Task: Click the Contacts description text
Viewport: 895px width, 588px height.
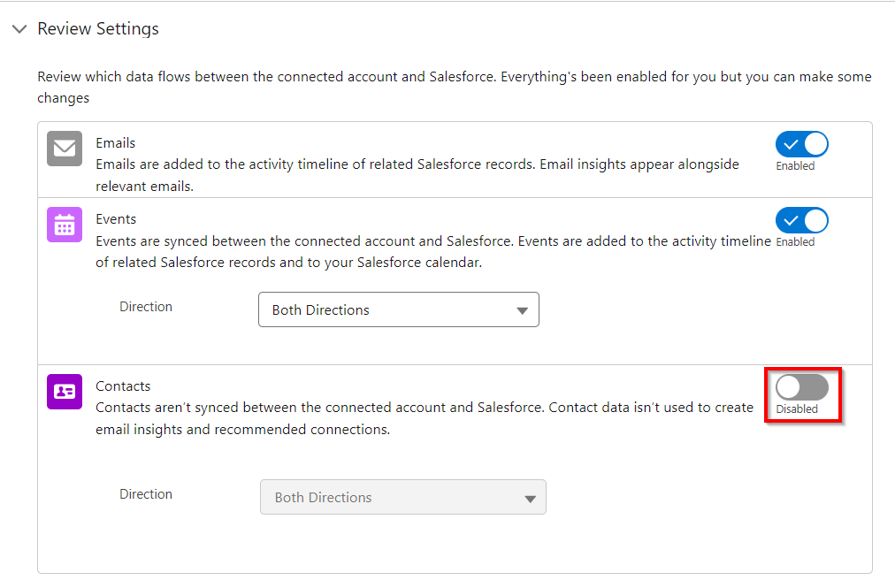Action: [424, 409]
